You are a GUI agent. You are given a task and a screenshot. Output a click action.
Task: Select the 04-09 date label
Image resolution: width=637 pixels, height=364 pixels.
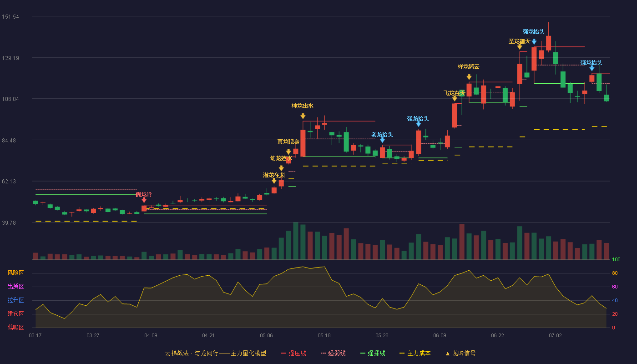151,335
